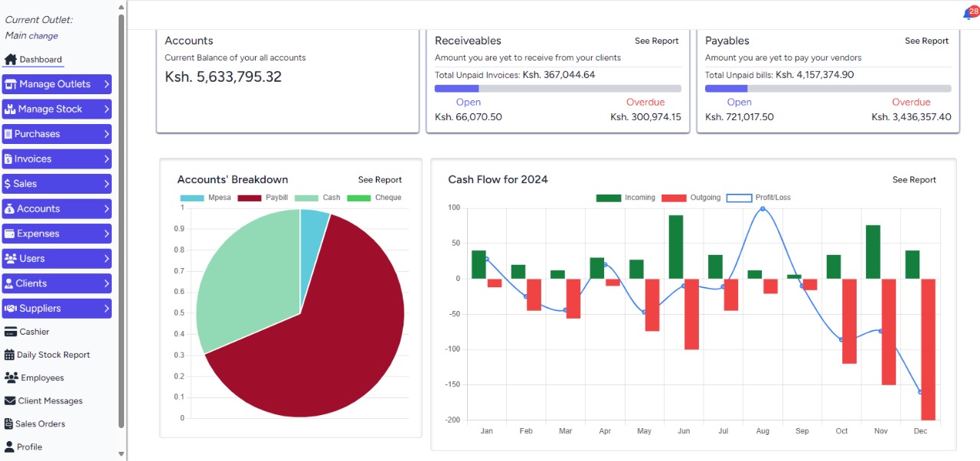Click the Daily Stock Report calendar icon

tap(10, 355)
